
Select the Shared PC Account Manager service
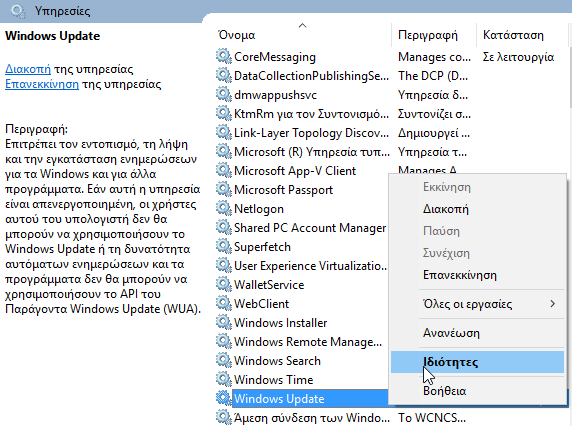click(x=310, y=228)
